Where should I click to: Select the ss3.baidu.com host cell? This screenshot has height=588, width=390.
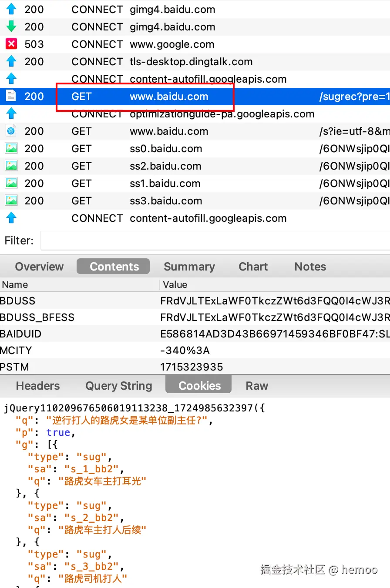tap(166, 201)
